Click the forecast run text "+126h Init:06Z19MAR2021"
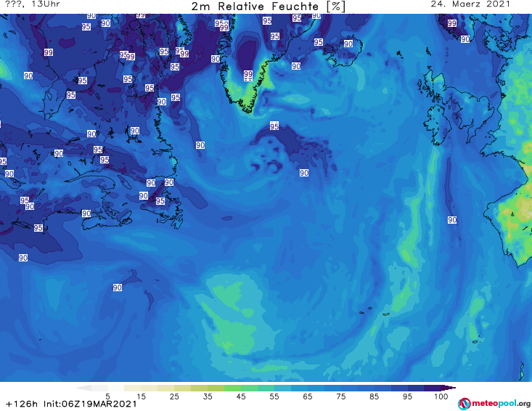The height and width of the screenshot is (411, 532). 71,404
